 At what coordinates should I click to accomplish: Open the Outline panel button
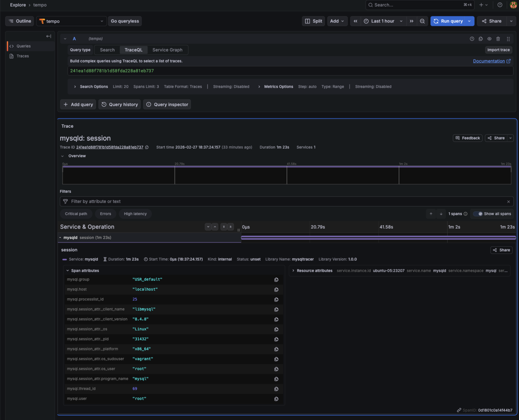pos(20,21)
